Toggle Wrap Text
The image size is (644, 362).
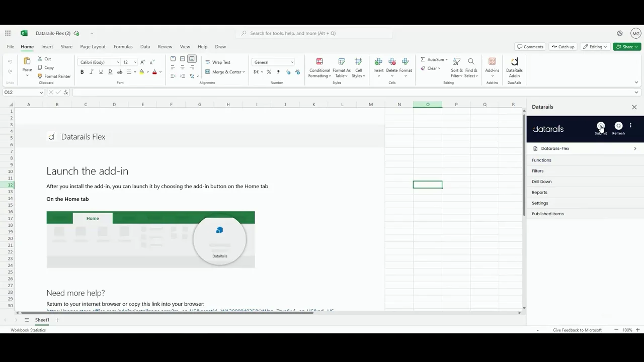[217, 62]
